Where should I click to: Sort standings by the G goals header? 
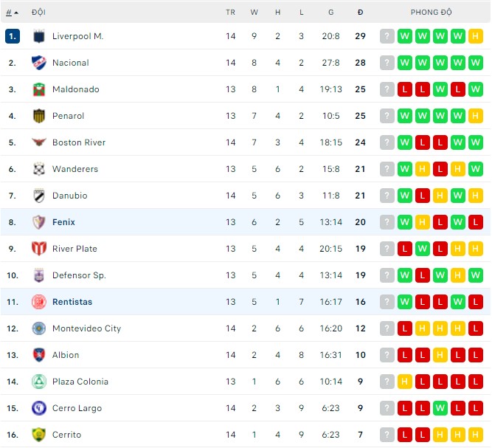(x=330, y=13)
